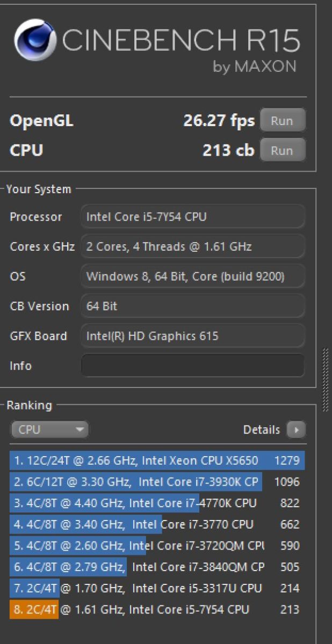Click the Cinebench sphere logo icon
Image resolution: width=332 pixels, height=644 pixels.
(x=35, y=40)
